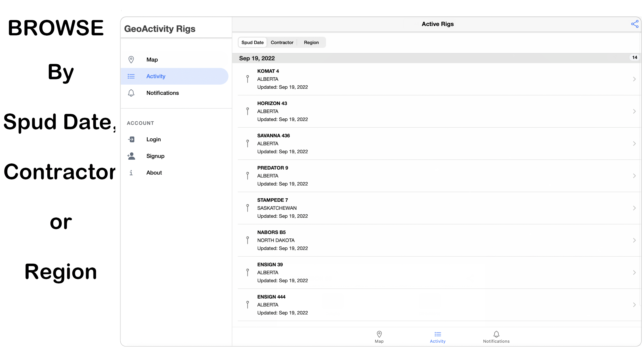Click the Active Rigs header title
644x362 pixels.
438,24
